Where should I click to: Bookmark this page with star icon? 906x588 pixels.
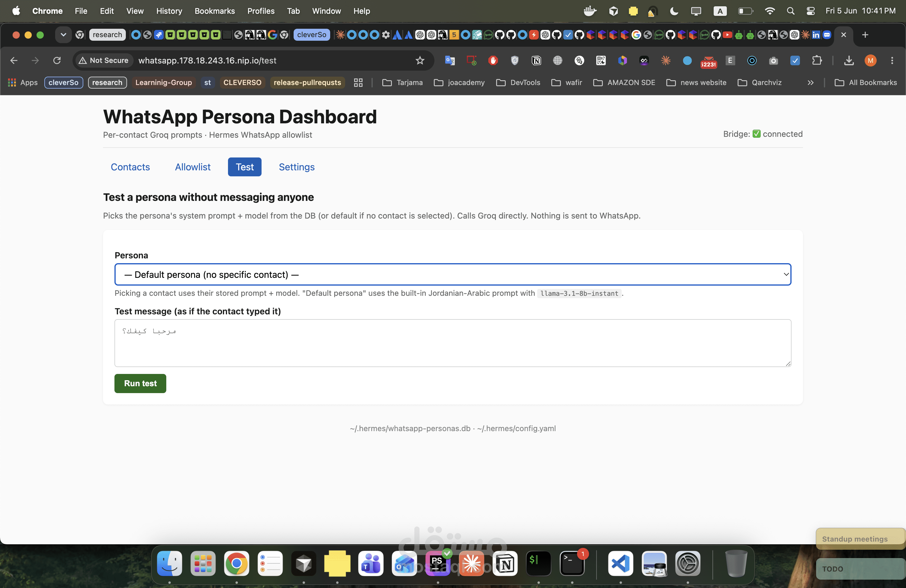coord(420,60)
